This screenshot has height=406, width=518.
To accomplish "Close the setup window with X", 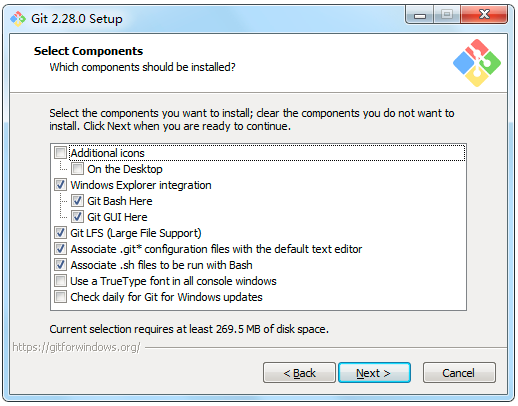I will click(x=484, y=15).
